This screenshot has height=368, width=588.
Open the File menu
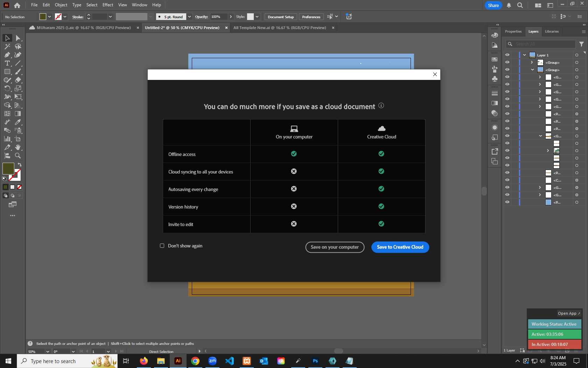tap(34, 5)
